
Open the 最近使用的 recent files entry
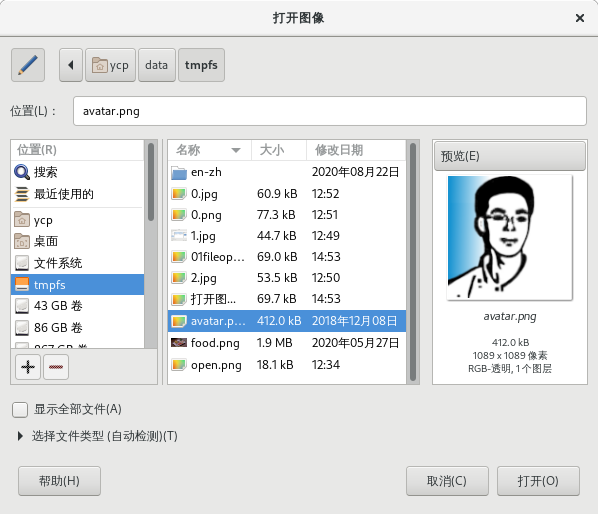pos(78,194)
